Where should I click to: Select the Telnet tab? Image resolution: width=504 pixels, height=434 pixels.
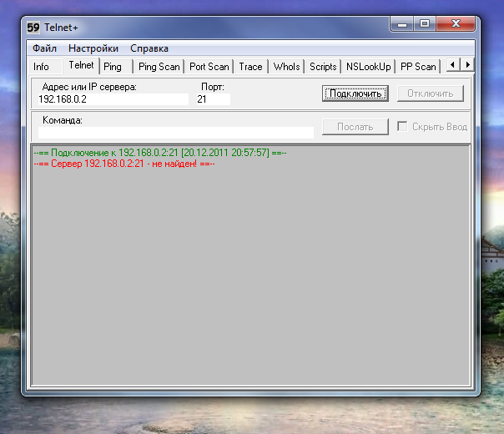point(81,65)
